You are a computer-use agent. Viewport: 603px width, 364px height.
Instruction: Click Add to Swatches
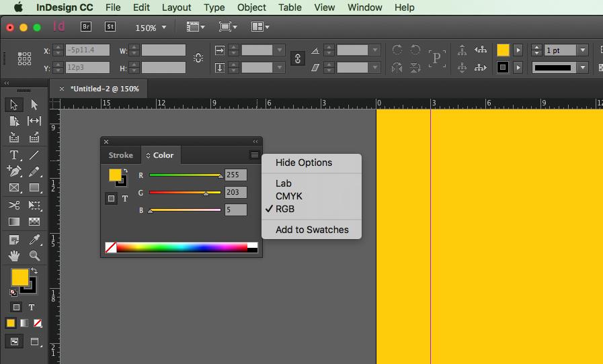tap(312, 230)
